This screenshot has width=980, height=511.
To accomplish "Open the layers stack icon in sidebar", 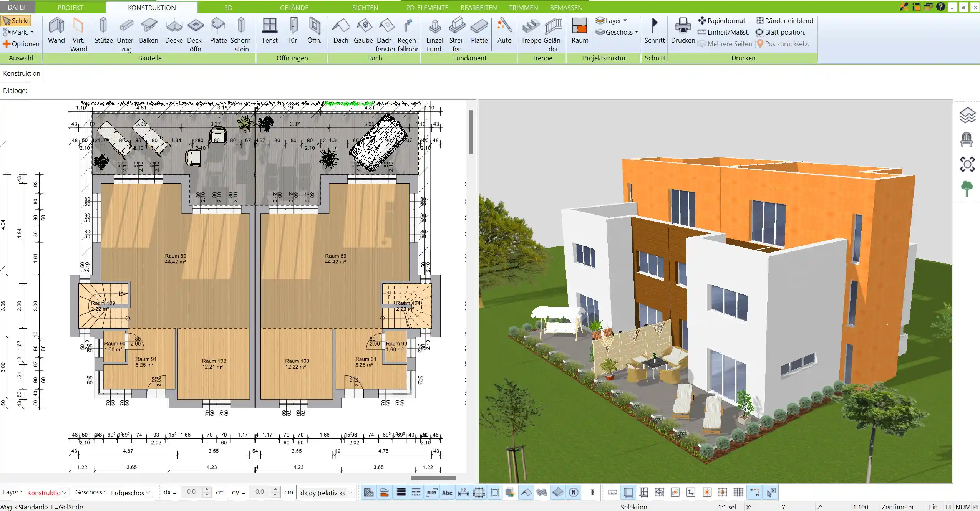I will (x=967, y=115).
